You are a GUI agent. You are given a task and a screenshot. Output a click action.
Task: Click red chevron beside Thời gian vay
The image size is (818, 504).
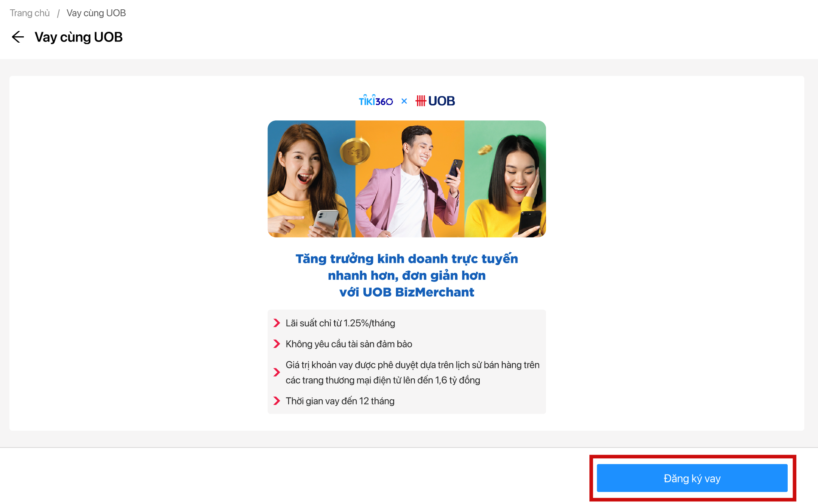[x=277, y=401]
